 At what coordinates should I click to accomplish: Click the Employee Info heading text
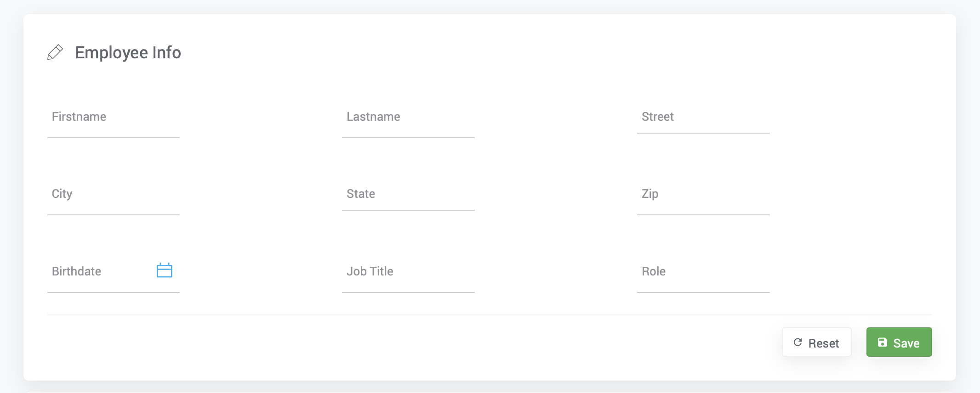coord(128,53)
